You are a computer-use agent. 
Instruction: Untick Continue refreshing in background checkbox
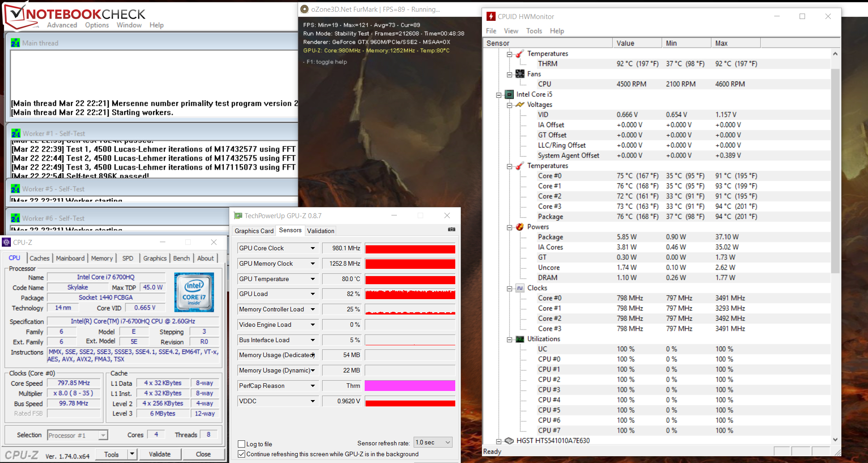[241, 454]
